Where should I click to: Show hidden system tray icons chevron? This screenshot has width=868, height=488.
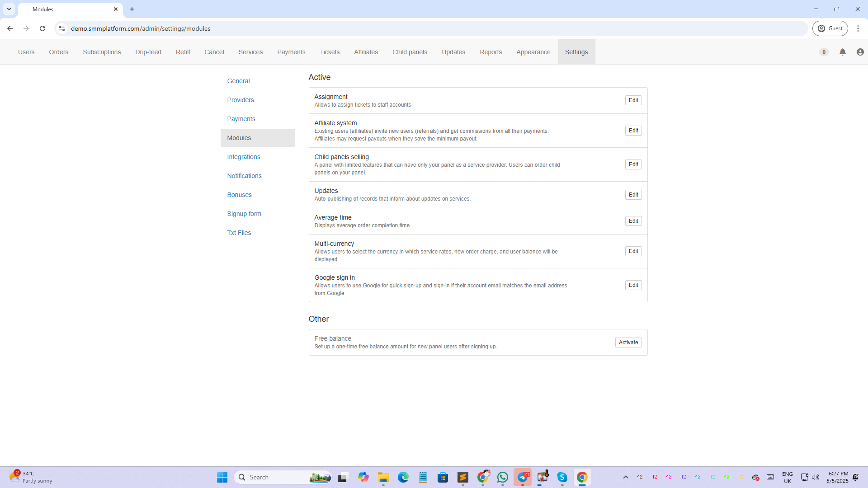coord(625,477)
